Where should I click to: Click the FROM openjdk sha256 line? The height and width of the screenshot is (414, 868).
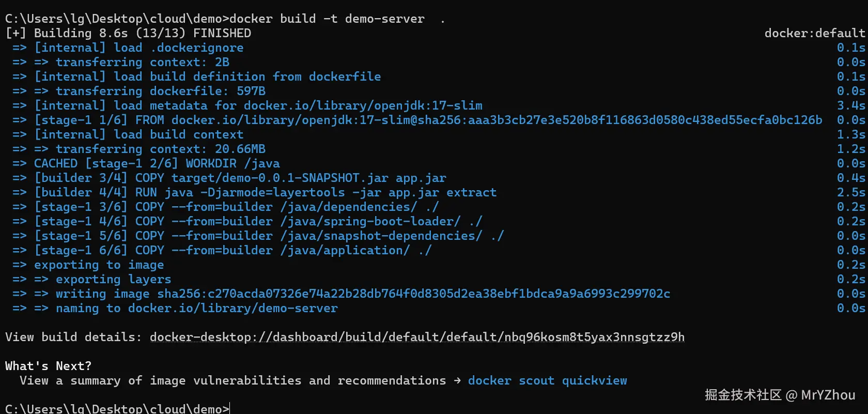(428, 120)
